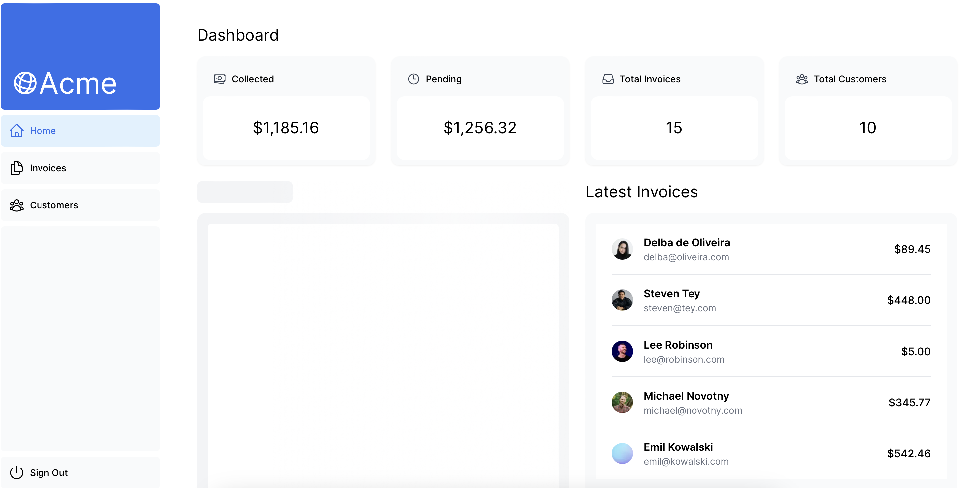Click the michael@novotny.com email text
Image resolution: width=980 pixels, height=488 pixels.
click(x=693, y=410)
